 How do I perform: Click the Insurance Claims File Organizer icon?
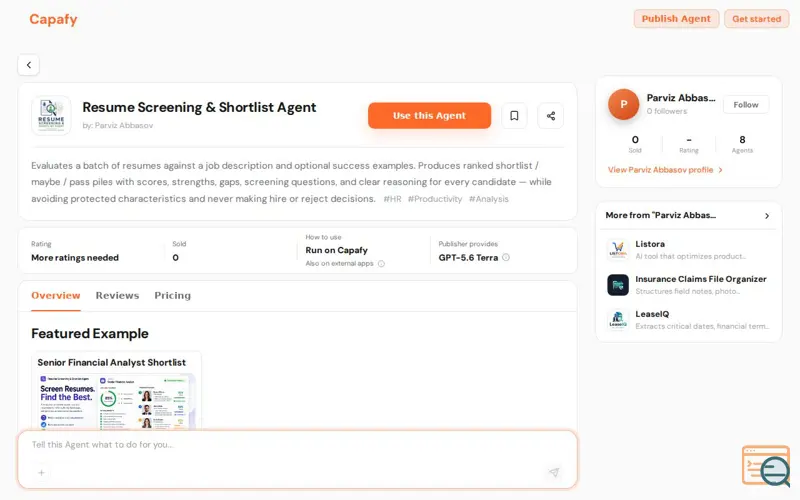click(x=618, y=285)
